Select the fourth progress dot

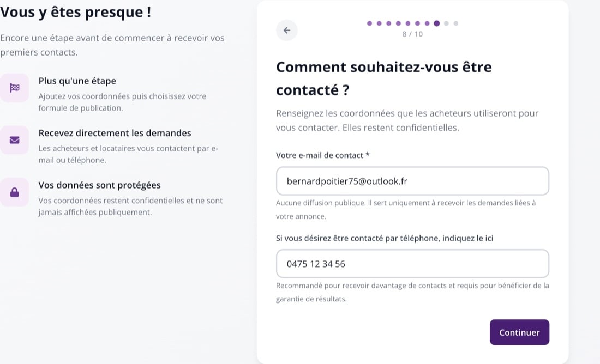398,23
